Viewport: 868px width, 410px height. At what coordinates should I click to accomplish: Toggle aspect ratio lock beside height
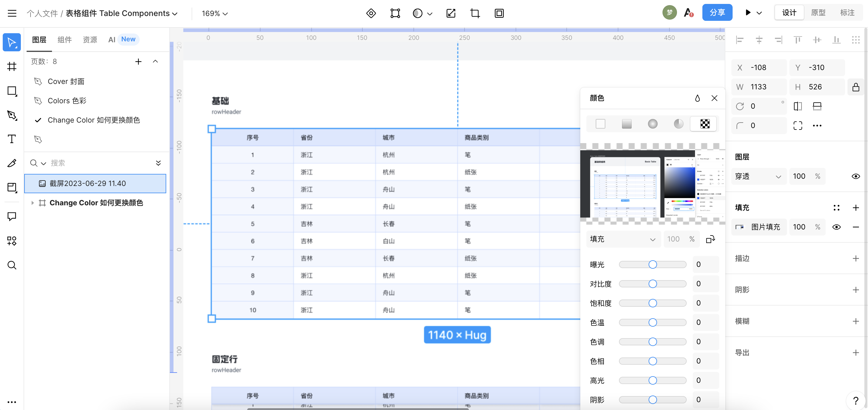[856, 87]
